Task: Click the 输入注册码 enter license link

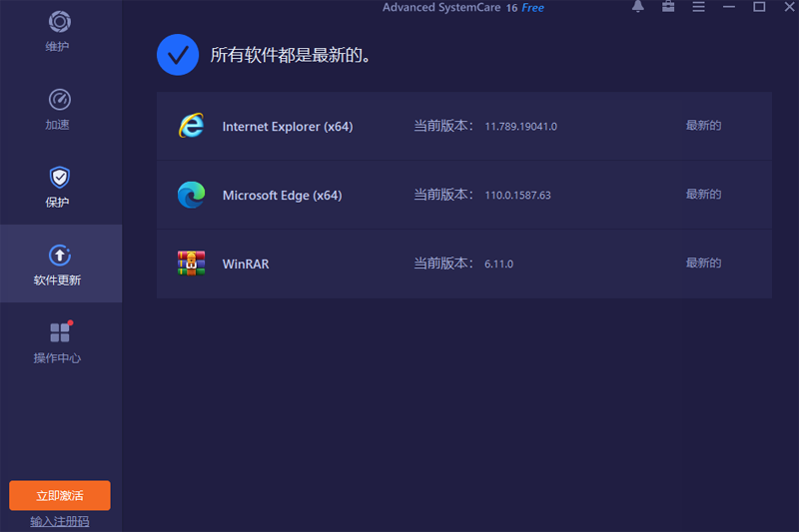Action: (60, 522)
